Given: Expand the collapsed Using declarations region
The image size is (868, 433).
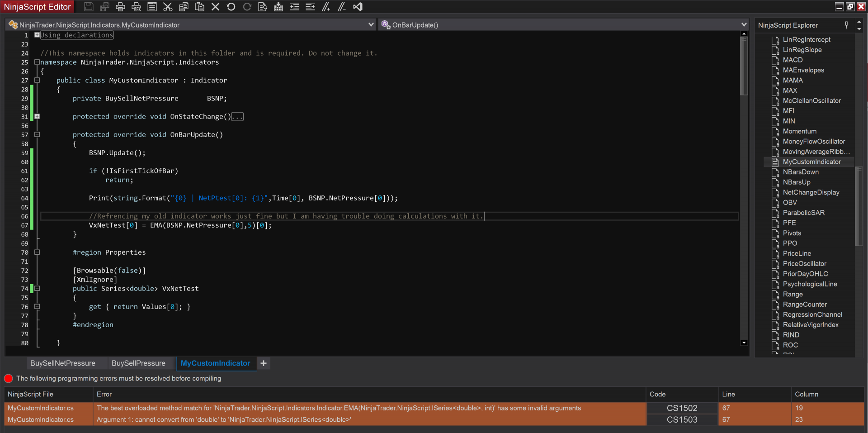Looking at the screenshot, I should [37, 35].
